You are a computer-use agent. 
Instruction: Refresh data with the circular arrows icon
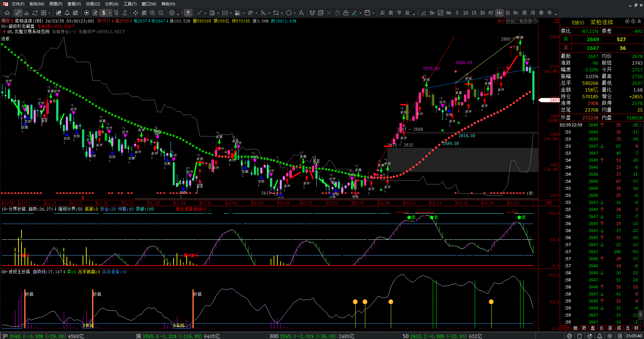tap(35, 13)
